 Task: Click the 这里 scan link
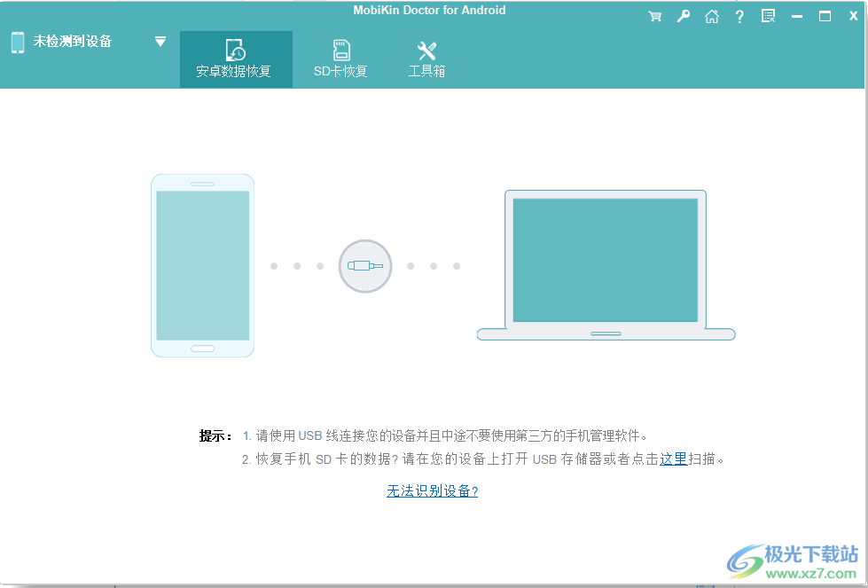(674, 459)
